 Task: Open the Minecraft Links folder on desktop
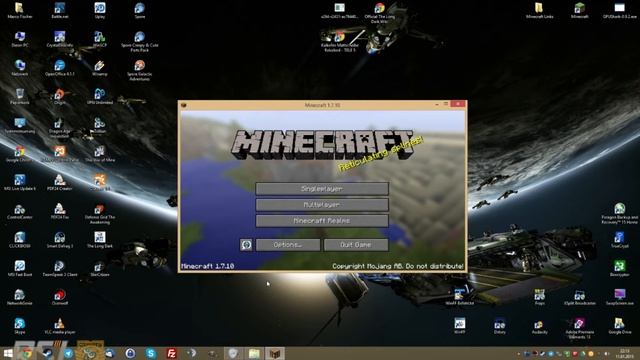[x=540, y=11]
